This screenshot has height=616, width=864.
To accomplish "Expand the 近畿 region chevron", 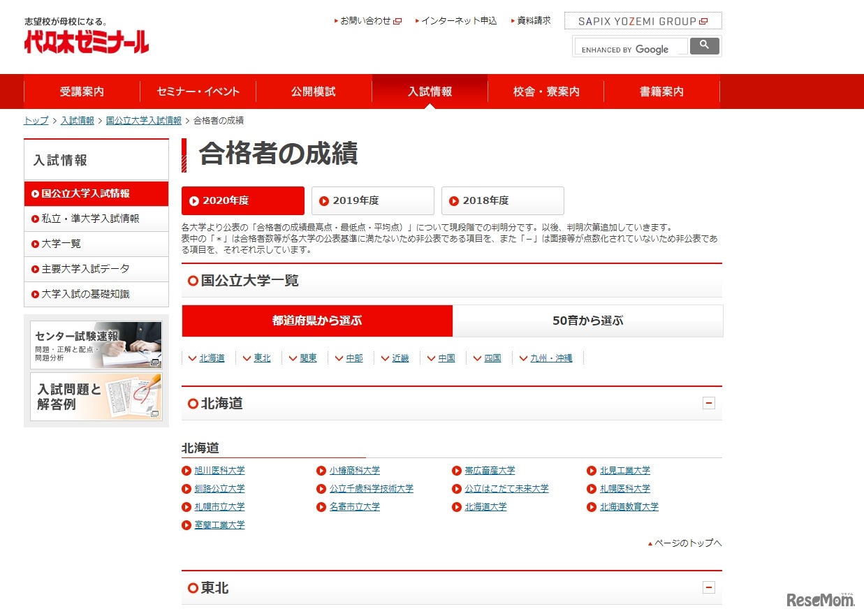I will [x=386, y=358].
